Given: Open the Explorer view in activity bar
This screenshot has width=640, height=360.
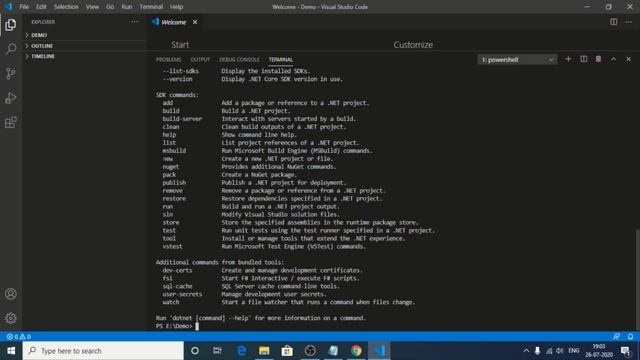Looking at the screenshot, I should tap(11, 25).
